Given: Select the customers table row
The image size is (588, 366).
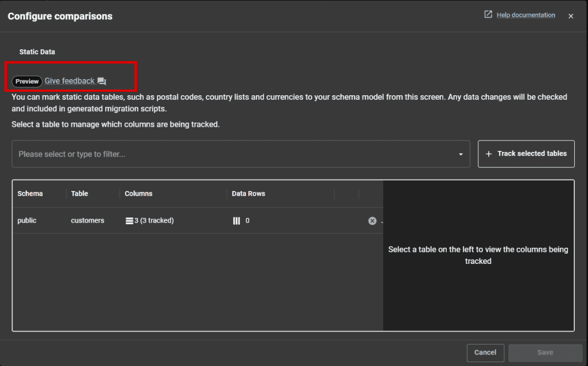Looking at the screenshot, I should pyautogui.click(x=87, y=220).
